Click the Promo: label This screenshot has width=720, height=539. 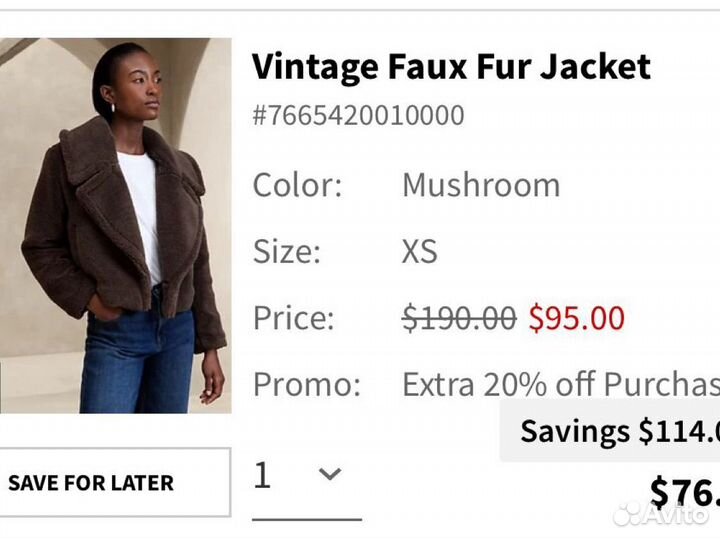307,384
